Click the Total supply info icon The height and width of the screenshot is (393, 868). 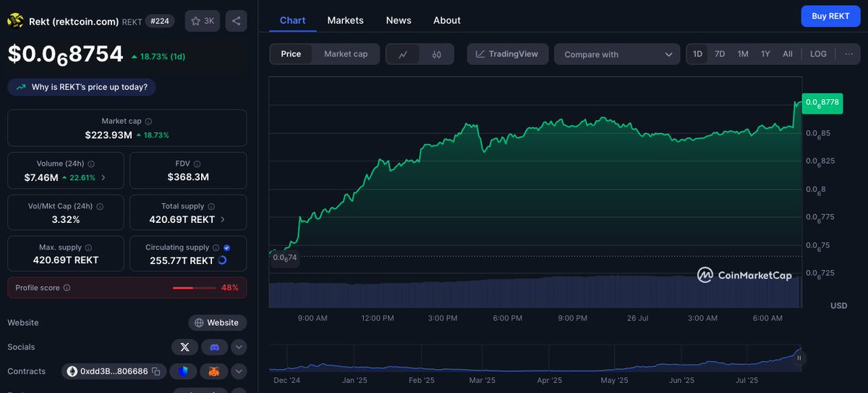click(211, 206)
